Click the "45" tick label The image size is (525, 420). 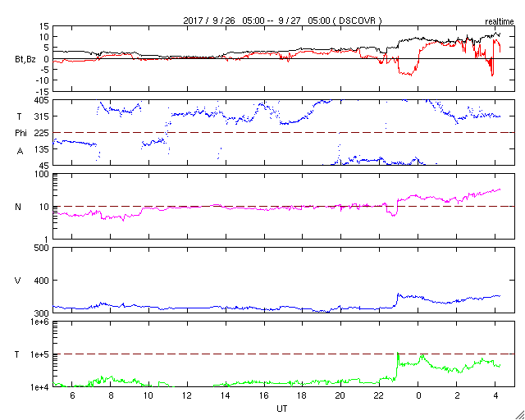point(43,166)
